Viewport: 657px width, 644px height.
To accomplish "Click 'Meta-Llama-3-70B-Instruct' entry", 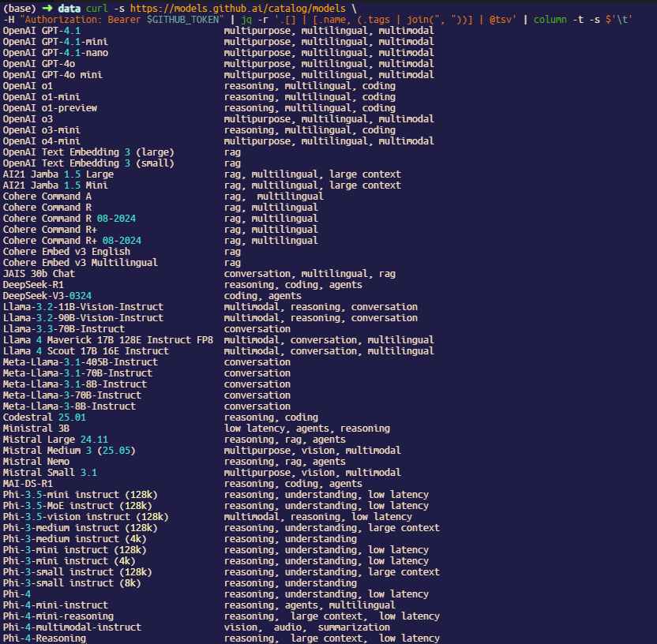I will [72, 395].
